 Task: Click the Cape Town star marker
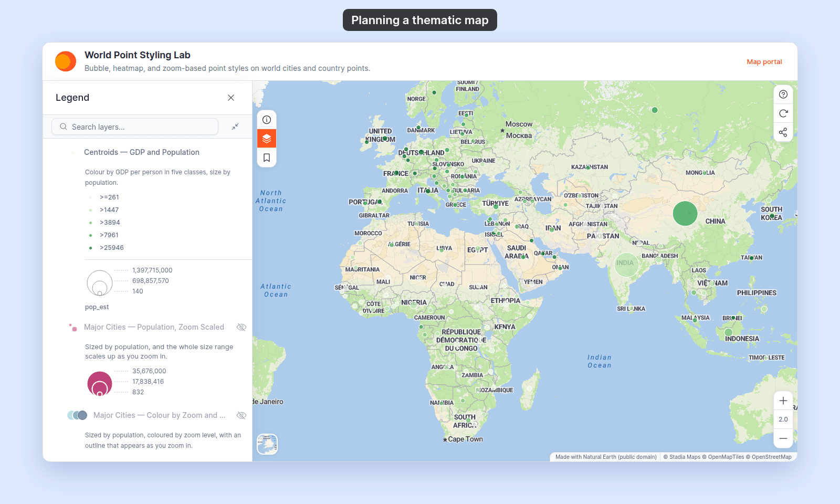coord(445,440)
